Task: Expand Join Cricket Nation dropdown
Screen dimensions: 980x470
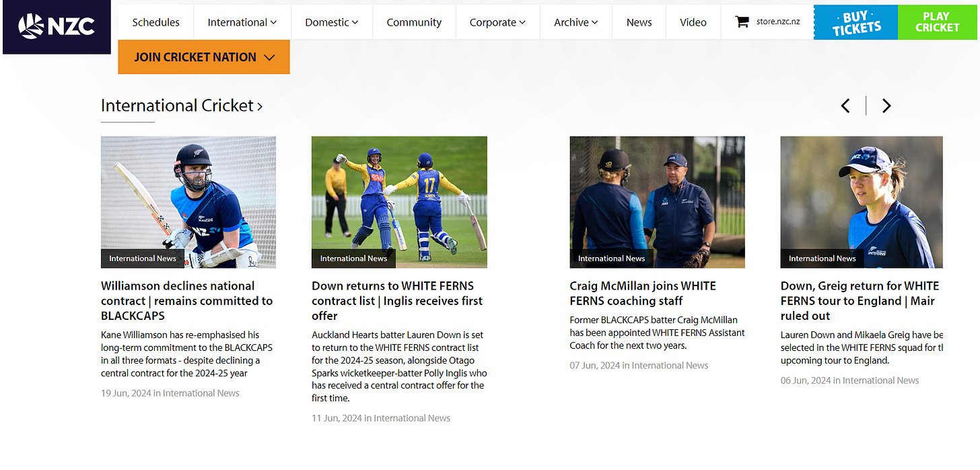Action: coord(204,57)
